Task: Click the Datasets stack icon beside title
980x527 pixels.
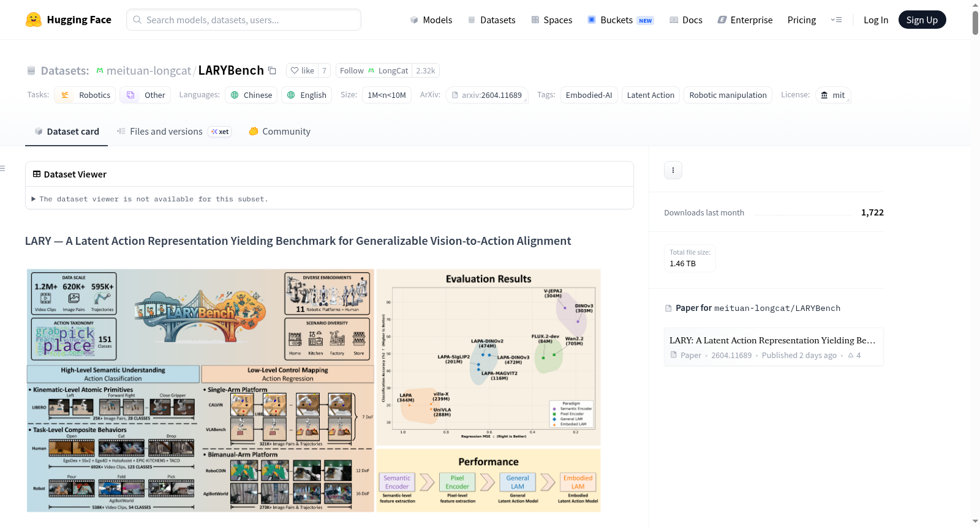Action: pos(31,71)
